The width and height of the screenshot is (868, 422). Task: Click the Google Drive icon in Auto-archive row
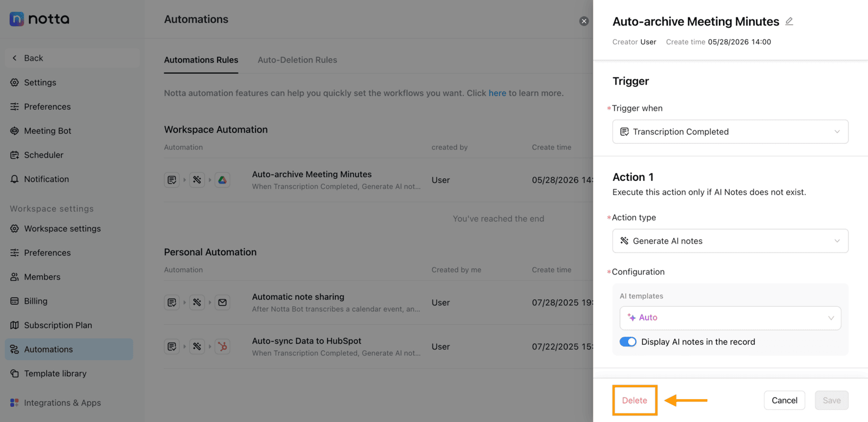[222, 180]
